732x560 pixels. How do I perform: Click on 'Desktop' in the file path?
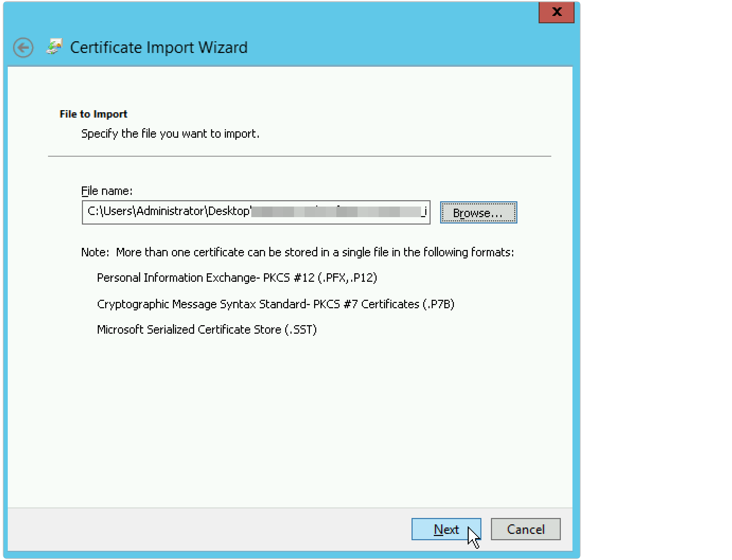coord(229,211)
